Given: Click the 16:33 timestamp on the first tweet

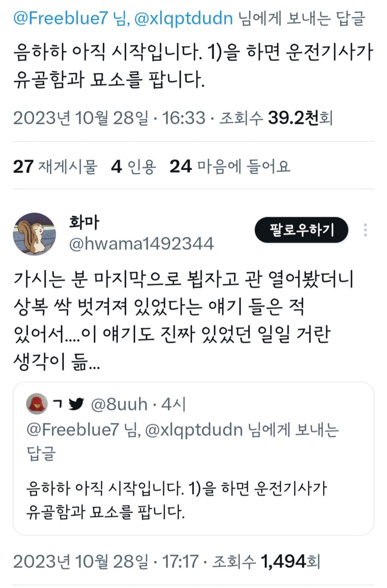Looking at the screenshot, I should [184, 118].
